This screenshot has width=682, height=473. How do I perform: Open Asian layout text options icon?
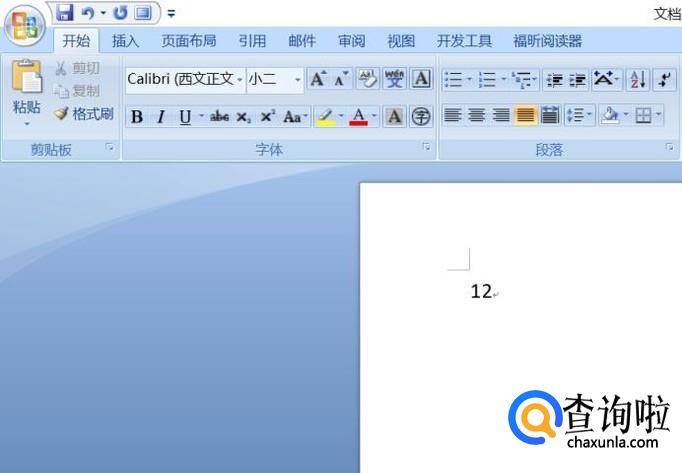[605, 79]
